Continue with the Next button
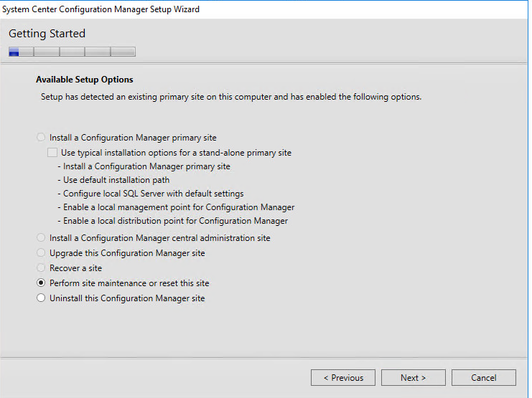Image resolution: width=532 pixels, height=398 pixels. click(x=414, y=378)
